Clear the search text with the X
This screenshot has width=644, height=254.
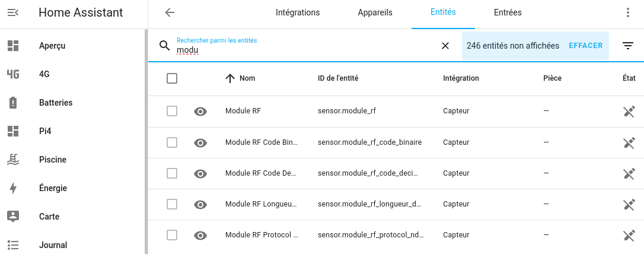pyautogui.click(x=445, y=46)
